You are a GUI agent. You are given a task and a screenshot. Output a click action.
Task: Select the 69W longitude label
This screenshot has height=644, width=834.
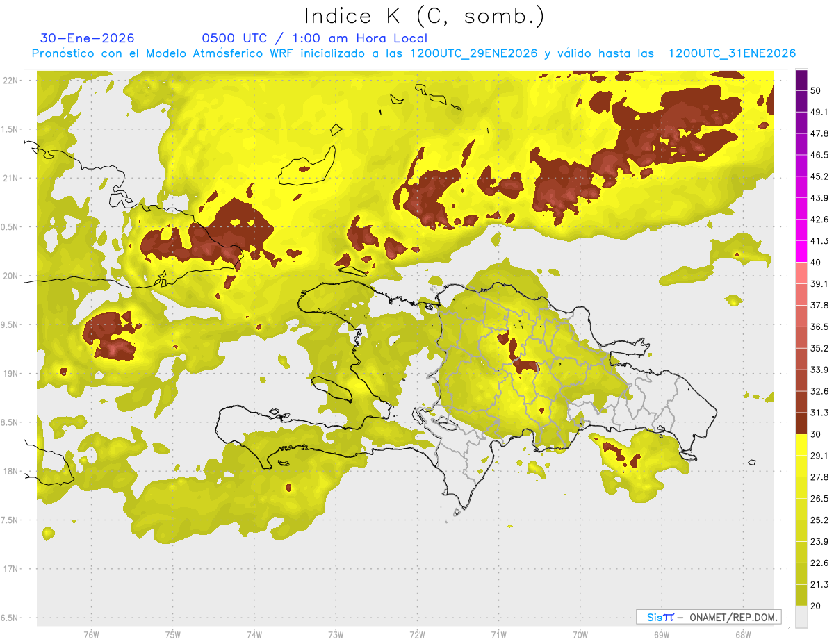[x=662, y=634]
